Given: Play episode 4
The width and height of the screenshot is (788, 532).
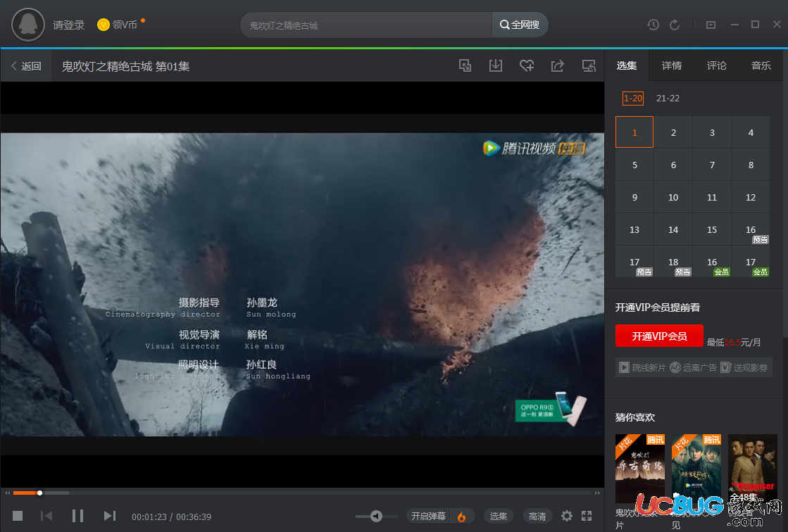Looking at the screenshot, I should click(751, 132).
